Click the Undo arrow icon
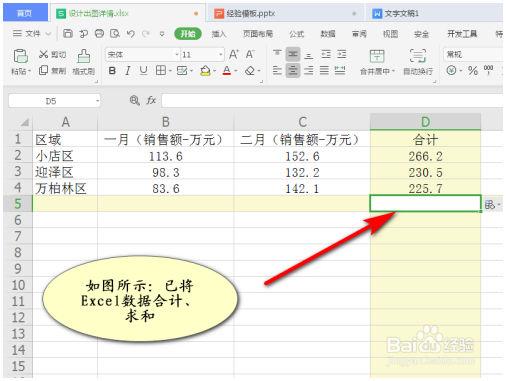Viewport: 506px width, 381px height. (x=130, y=34)
